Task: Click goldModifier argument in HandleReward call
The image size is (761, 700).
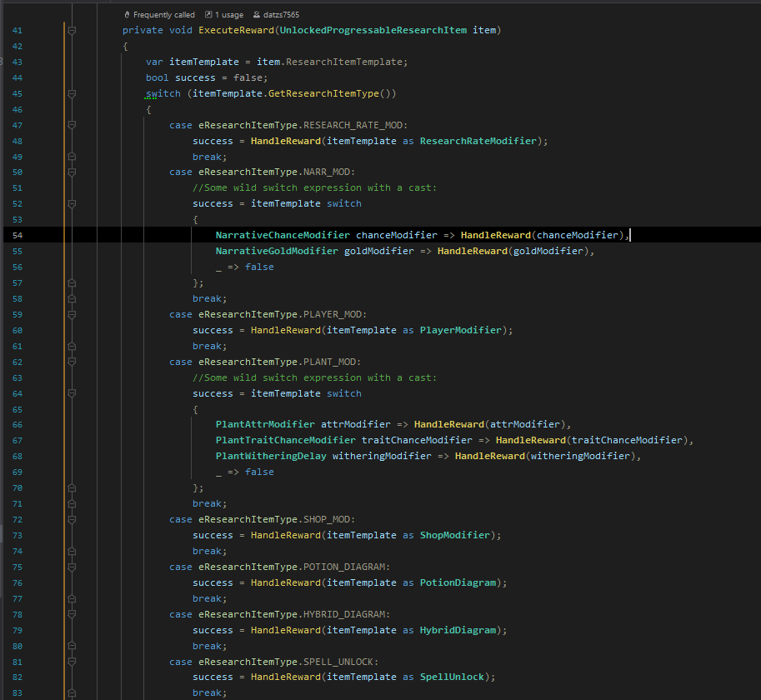Action: [x=548, y=251]
